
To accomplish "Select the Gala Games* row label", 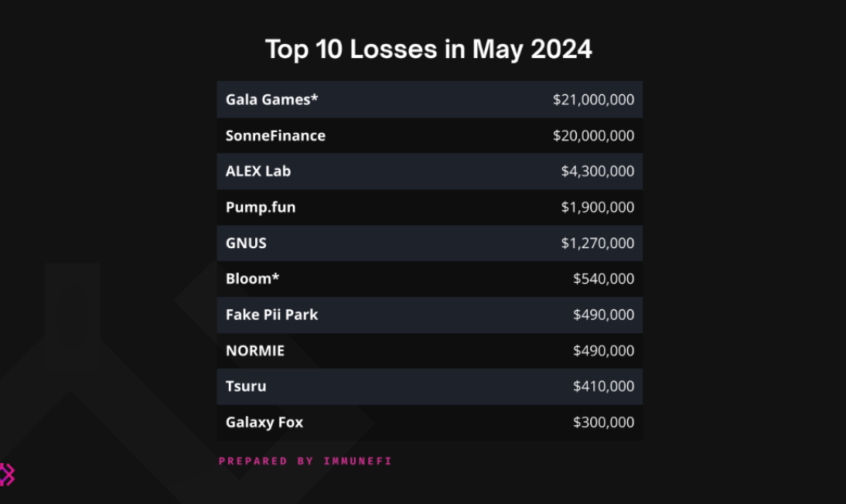I will tap(272, 100).
